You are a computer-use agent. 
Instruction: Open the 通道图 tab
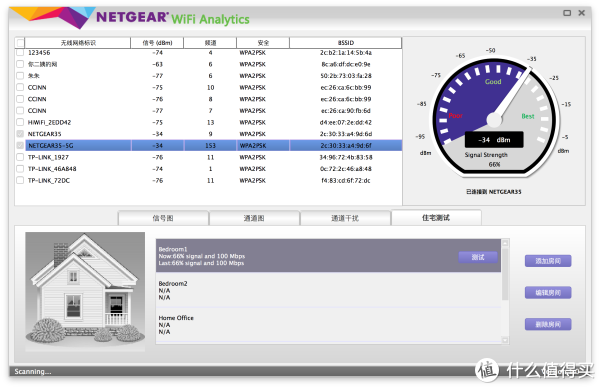click(254, 218)
